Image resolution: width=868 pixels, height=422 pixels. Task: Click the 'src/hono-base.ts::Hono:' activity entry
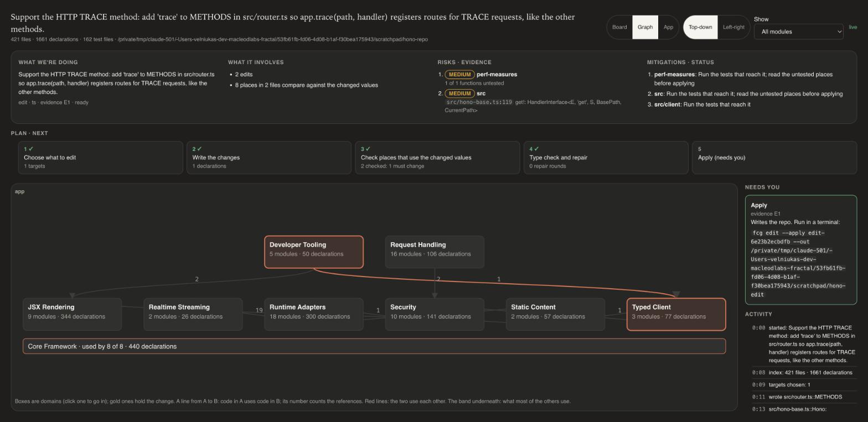pyautogui.click(x=804, y=409)
